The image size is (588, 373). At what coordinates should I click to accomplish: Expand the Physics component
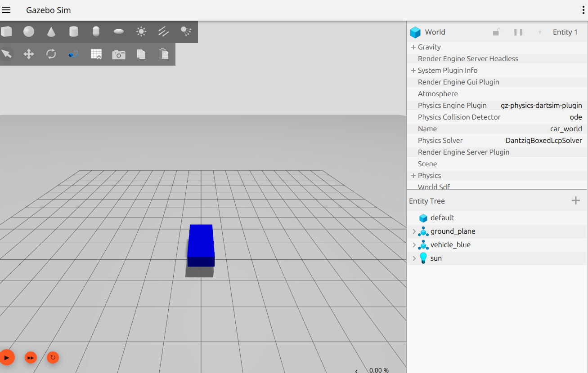pyautogui.click(x=413, y=175)
